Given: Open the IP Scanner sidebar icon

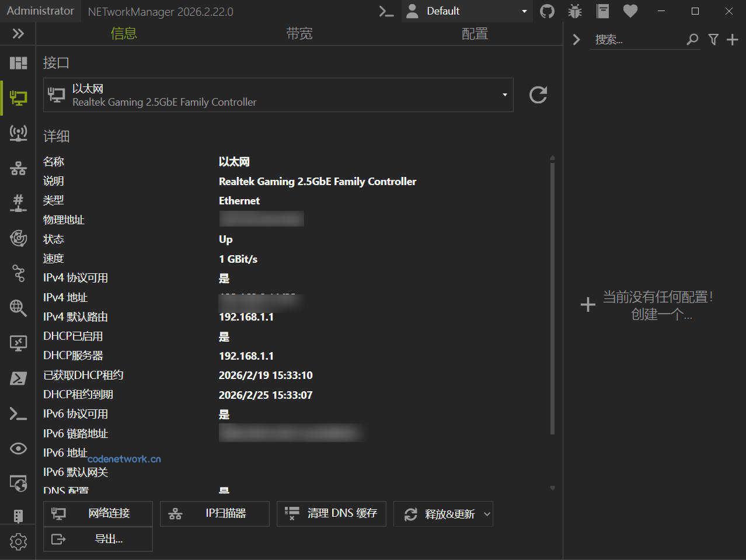Looking at the screenshot, I should point(18,168).
